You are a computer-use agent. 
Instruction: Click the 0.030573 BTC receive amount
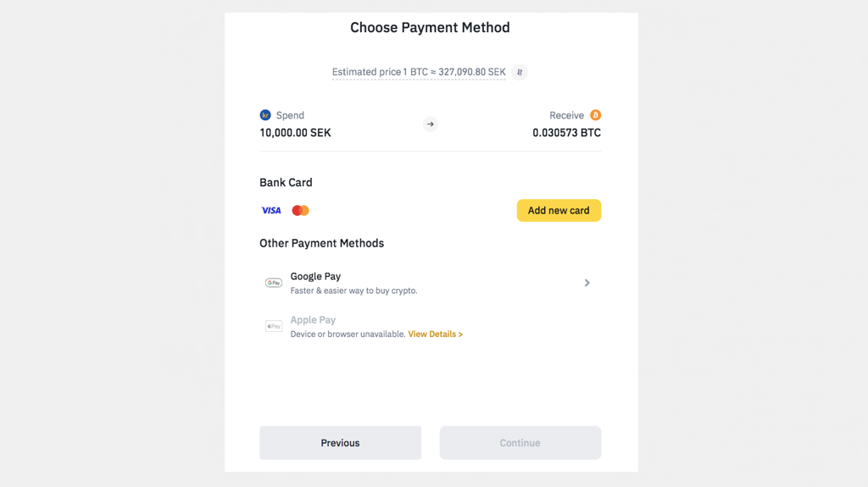pyautogui.click(x=566, y=133)
